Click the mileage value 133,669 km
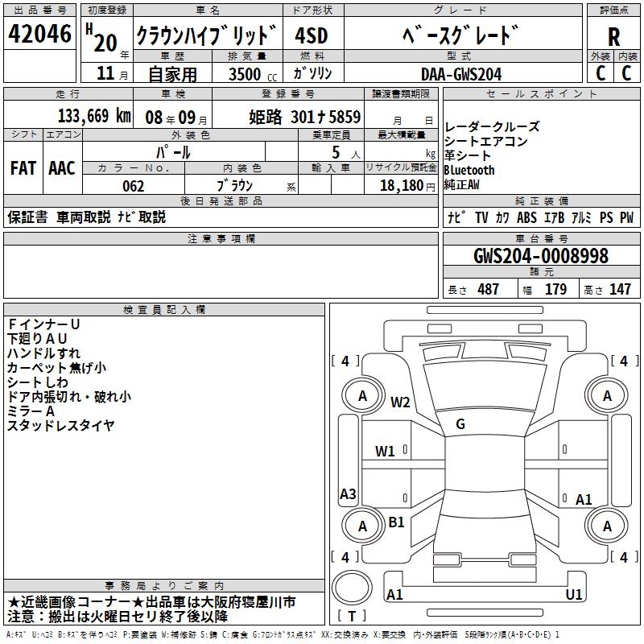Screen dimensions: 644x644 point(94,116)
